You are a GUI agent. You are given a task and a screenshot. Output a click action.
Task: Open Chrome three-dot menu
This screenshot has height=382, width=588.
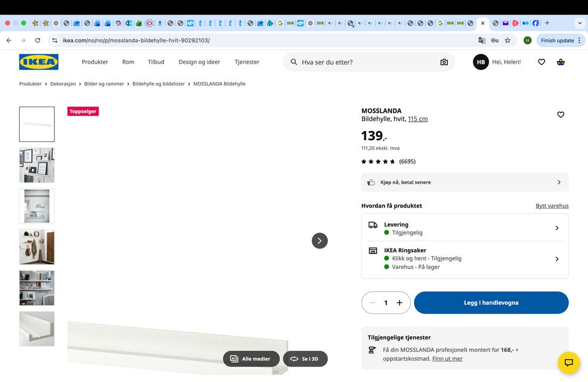(x=579, y=40)
